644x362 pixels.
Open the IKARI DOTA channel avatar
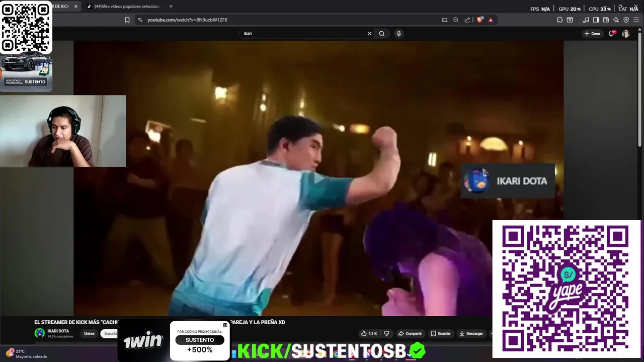point(39,333)
